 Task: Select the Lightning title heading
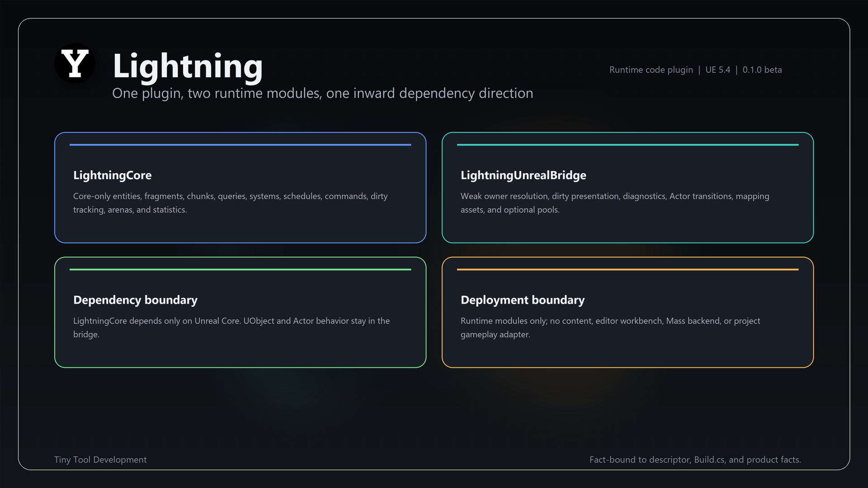pos(188,66)
